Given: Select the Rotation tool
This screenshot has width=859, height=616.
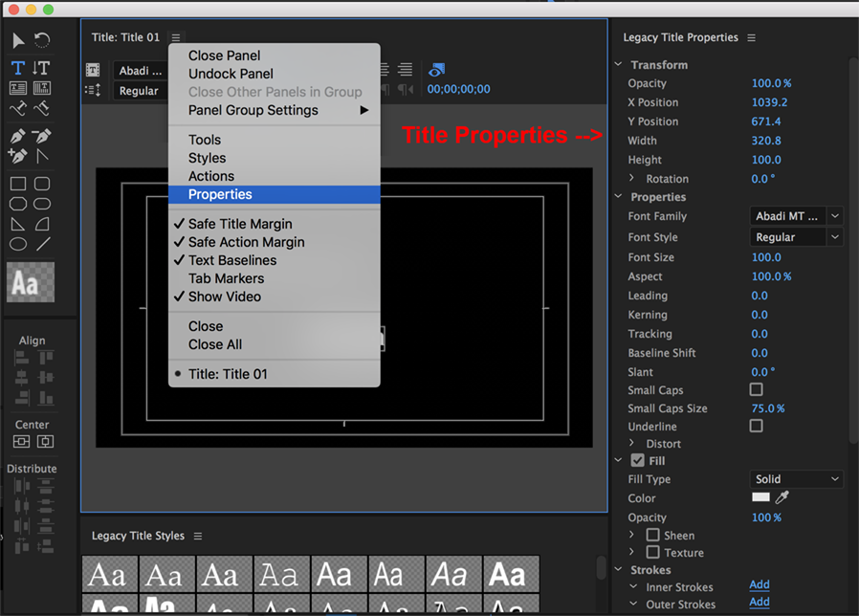Looking at the screenshot, I should [x=42, y=40].
